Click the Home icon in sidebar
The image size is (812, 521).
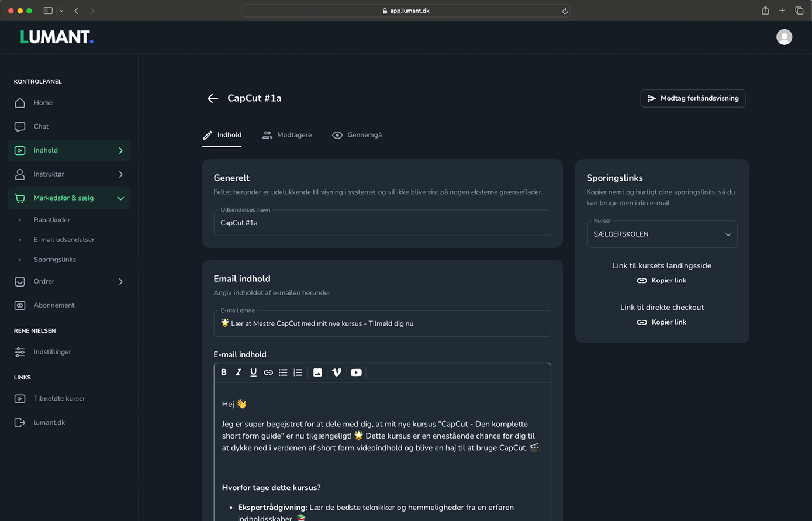20,103
